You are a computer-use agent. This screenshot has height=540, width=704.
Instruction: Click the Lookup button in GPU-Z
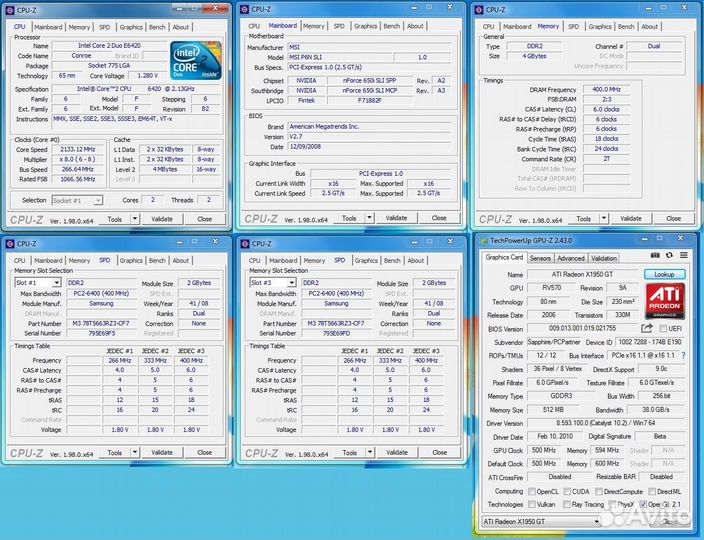[664, 274]
